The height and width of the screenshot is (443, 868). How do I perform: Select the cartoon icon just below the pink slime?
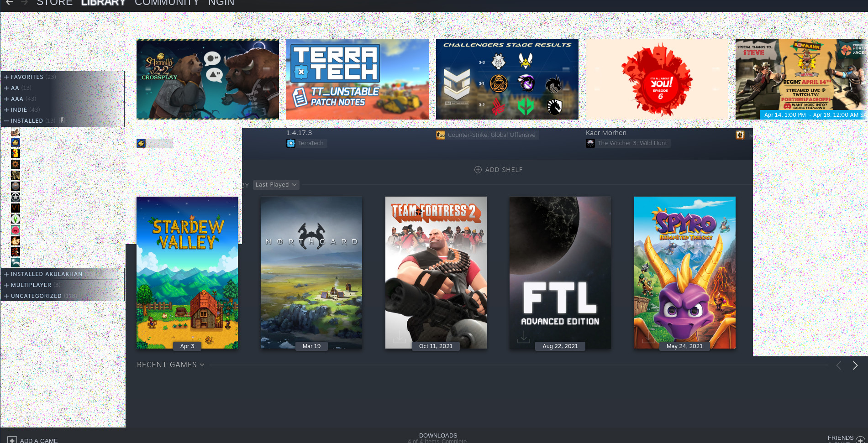click(16, 241)
